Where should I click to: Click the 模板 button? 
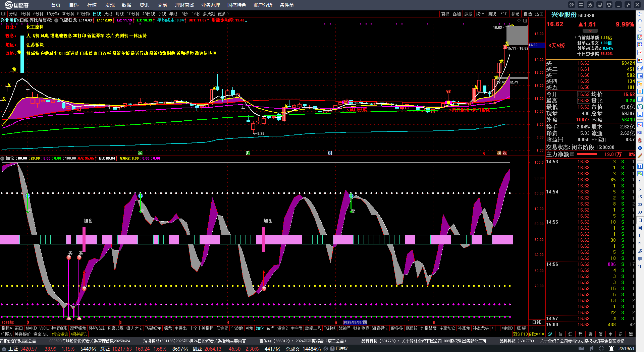pos(521,328)
